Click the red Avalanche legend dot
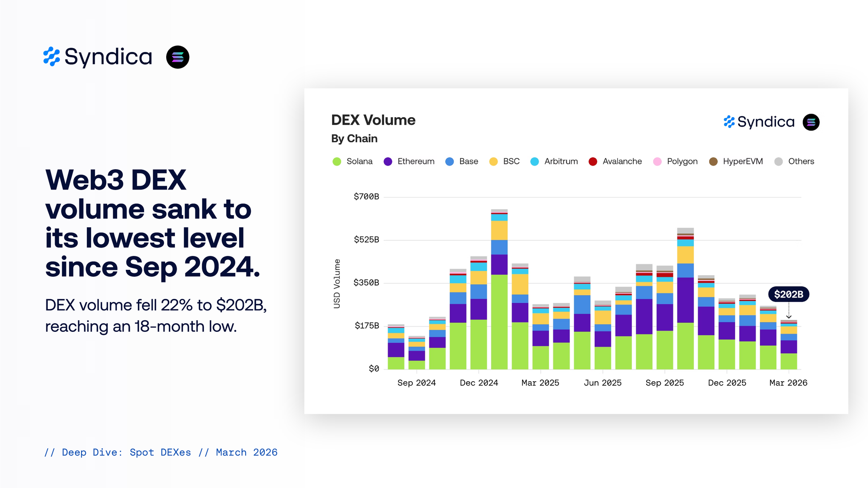The height and width of the screenshot is (488, 868). 593,162
